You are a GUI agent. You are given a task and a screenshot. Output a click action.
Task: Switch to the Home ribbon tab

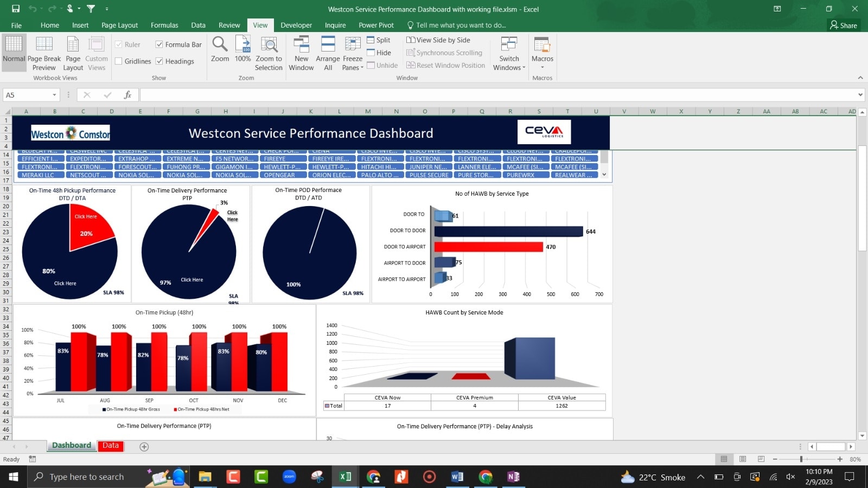click(49, 25)
